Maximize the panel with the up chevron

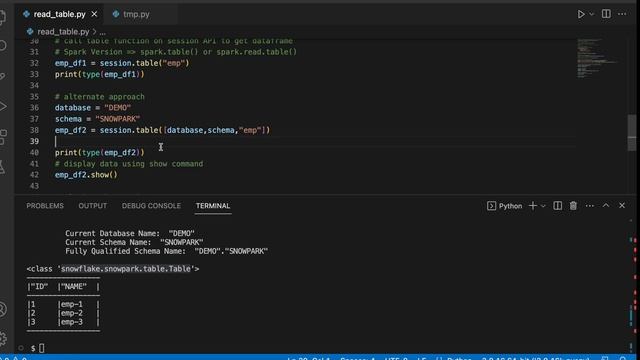(x=606, y=205)
